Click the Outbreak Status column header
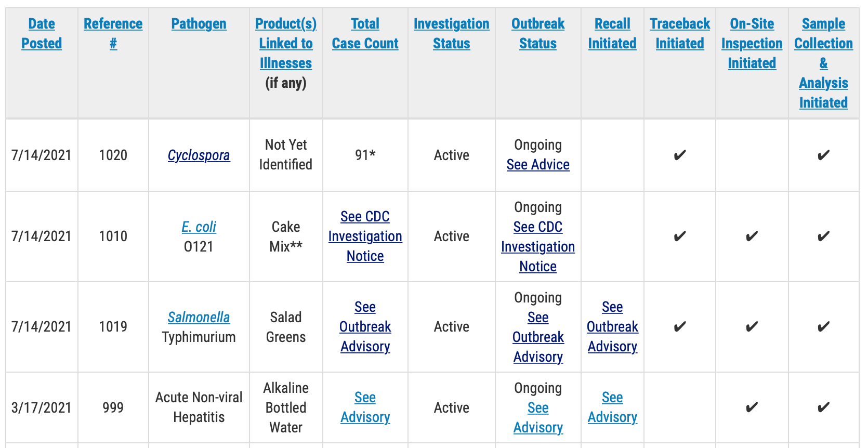The height and width of the screenshot is (448, 868). pyautogui.click(x=538, y=33)
